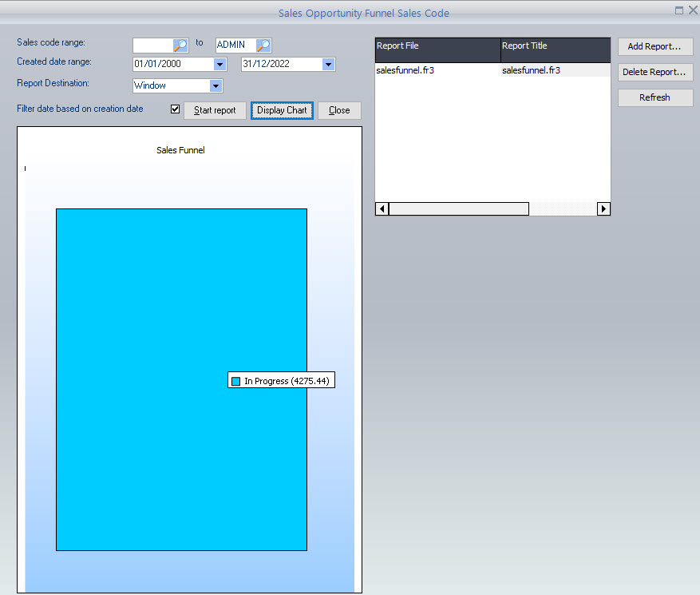This screenshot has height=595, width=700.
Task: Click the Display Chart button
Action: 282,110
